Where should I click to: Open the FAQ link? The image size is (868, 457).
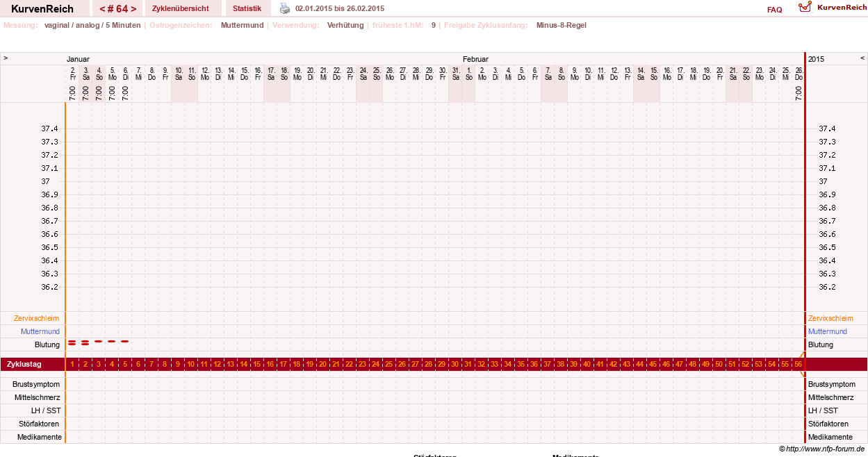click(x=774, y=10)
